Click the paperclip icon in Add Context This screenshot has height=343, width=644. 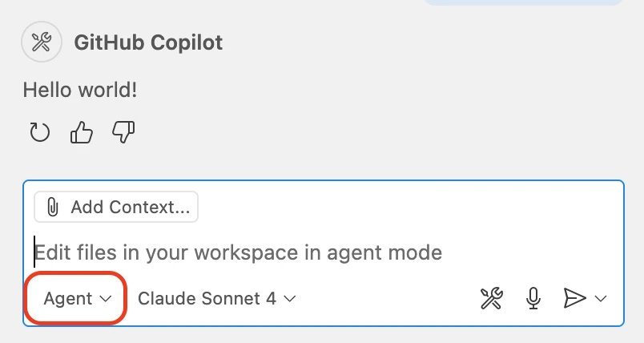pos(53,208)
